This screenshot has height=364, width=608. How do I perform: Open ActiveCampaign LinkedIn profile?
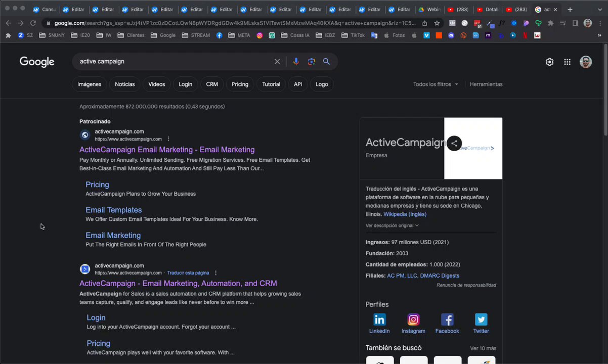pos(379,324)
